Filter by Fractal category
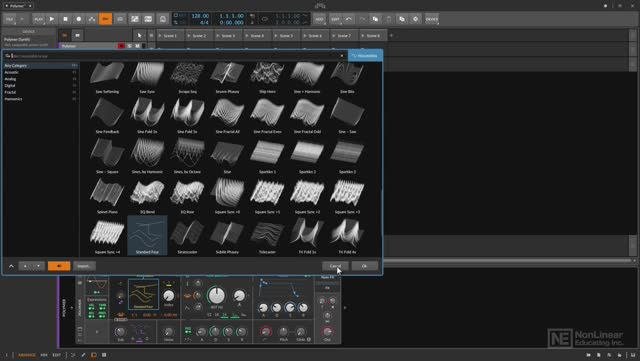 [x=41, y=92]
